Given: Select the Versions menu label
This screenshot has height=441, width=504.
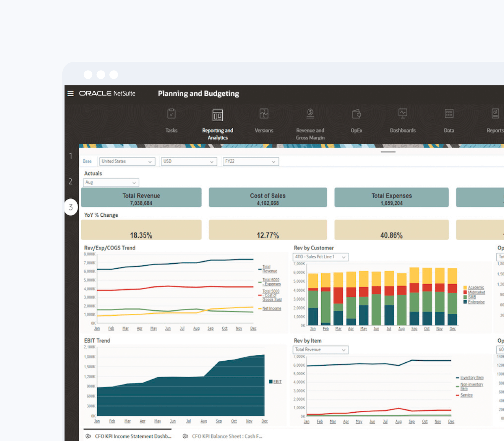Looking at the screenshot, I should tap(264, 130).
